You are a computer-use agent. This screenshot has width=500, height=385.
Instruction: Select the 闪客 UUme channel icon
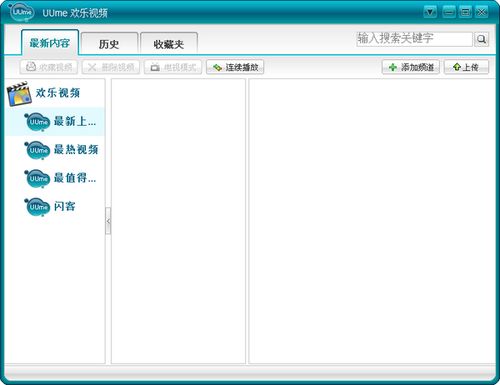[37, 207]
